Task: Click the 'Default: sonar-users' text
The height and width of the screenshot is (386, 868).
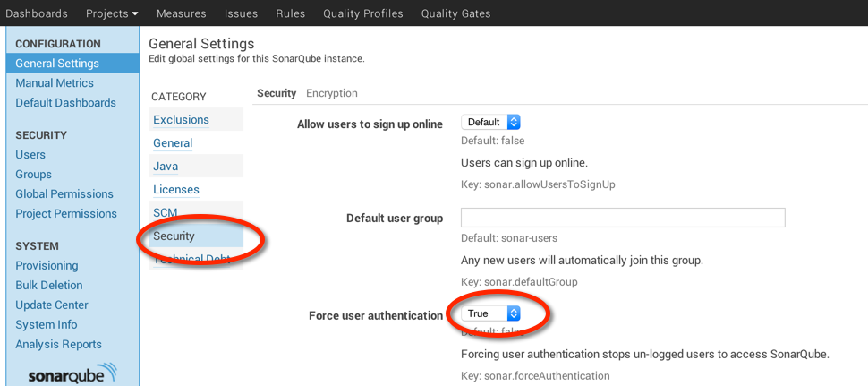Action: pos(509,238)
